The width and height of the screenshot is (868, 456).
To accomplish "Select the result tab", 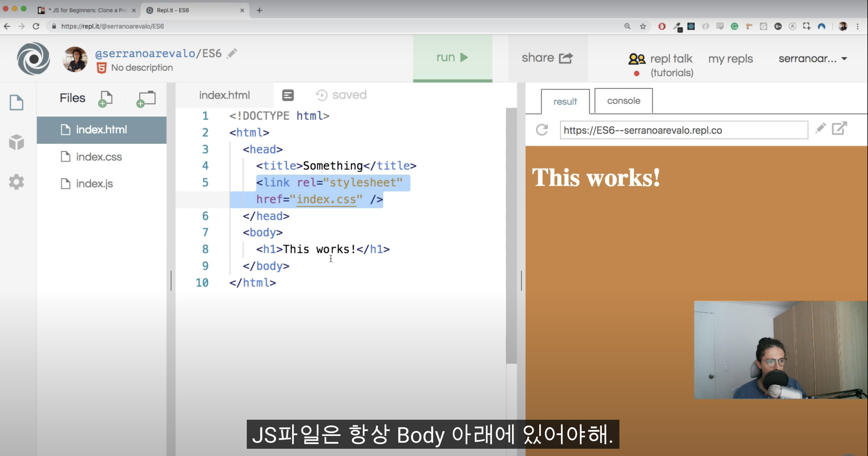I will 565,101.
